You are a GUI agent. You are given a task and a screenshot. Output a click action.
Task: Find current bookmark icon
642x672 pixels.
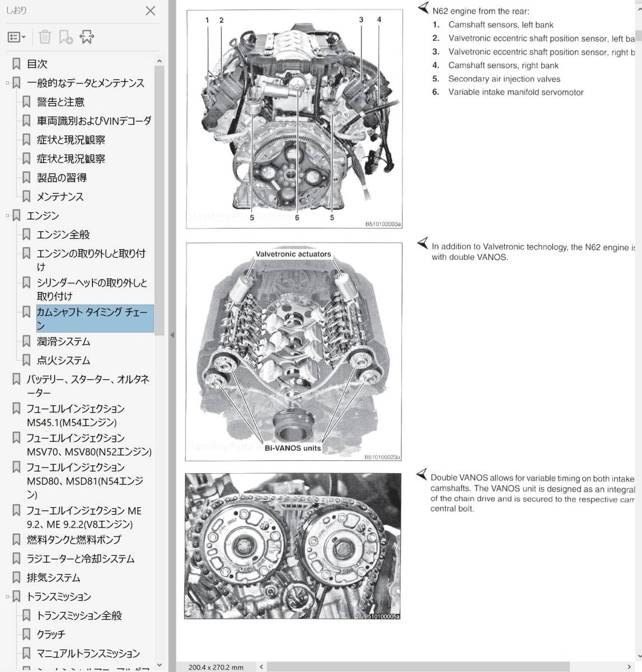pyautogui.click(x=87, y=37)
